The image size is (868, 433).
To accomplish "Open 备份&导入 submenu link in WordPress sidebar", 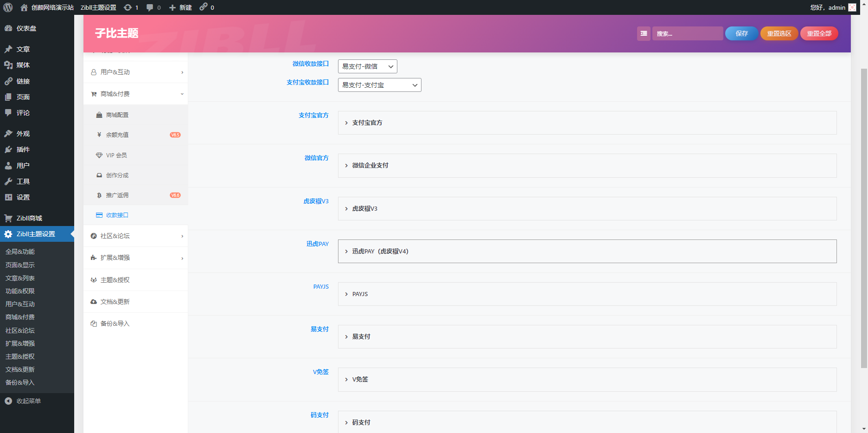I will (20, 382).
